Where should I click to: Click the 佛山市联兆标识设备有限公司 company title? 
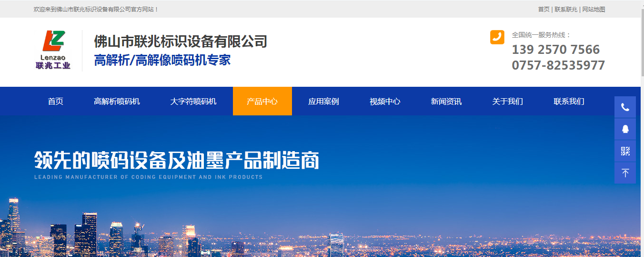click(180, 42)
